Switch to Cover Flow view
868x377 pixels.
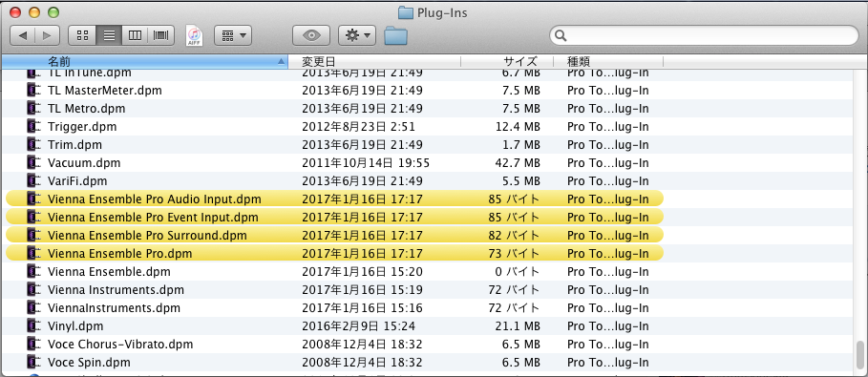coord(161,35)
